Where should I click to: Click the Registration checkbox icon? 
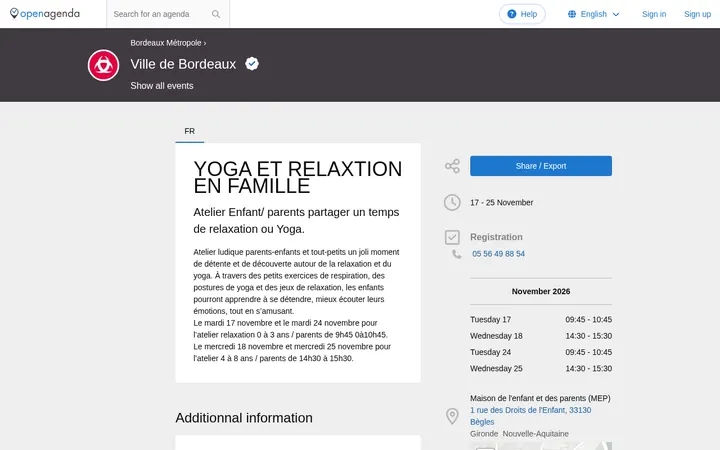452,237
